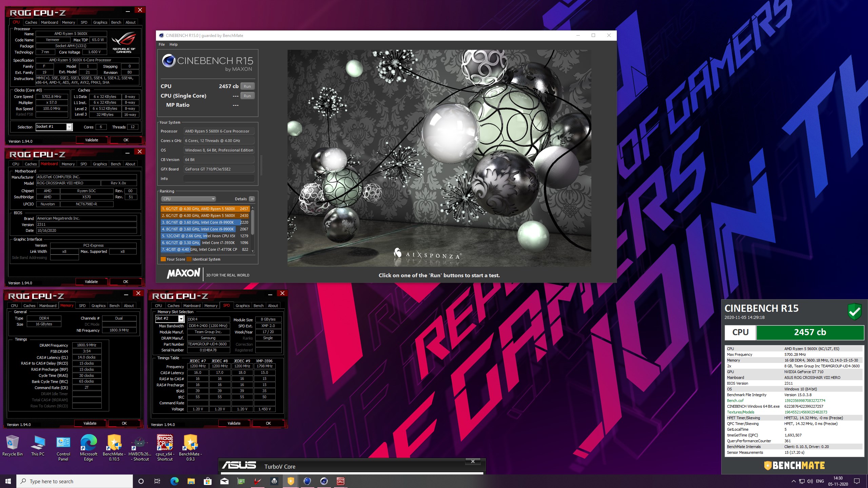Click the red ROG logo taskbar icon
This screenshot has height=488, width=868.
[257, 481]
